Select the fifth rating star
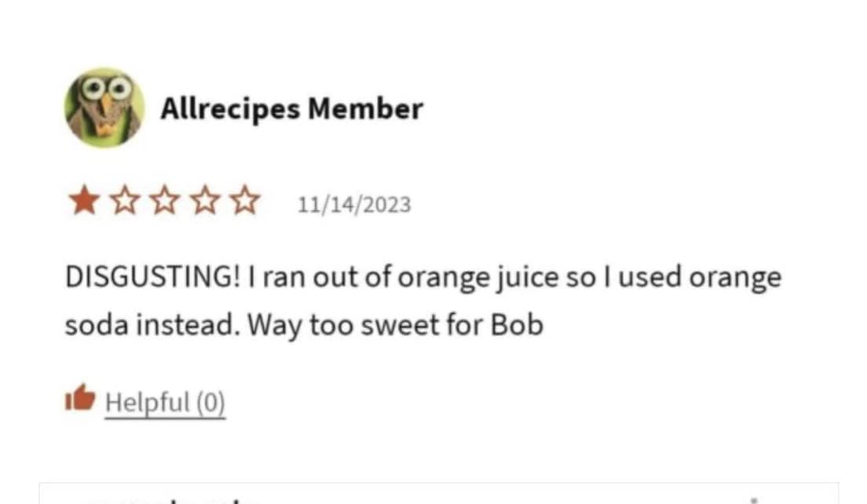 tap(247, 202)
